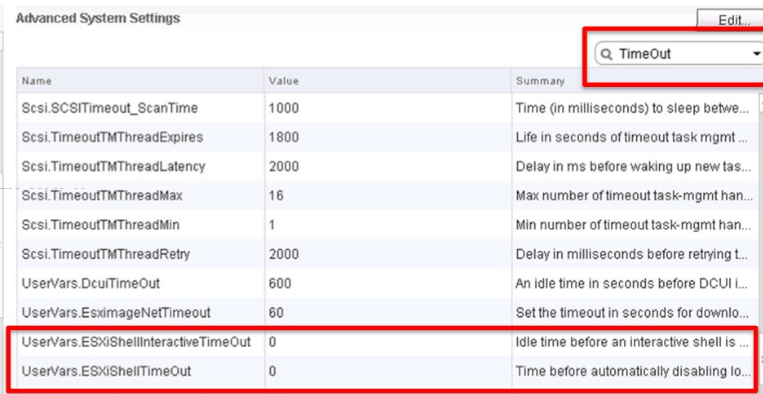The width and height of the screenshot is (763, 394).
Task: Click value 2000 of TimeoutTMThreadLatency
Action: (x=284, y=166)
